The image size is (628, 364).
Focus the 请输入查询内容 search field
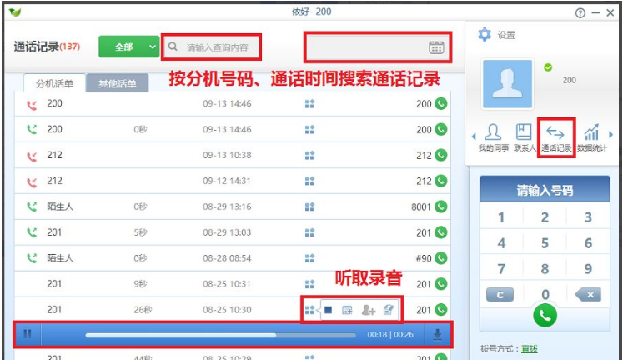(217, 47)
